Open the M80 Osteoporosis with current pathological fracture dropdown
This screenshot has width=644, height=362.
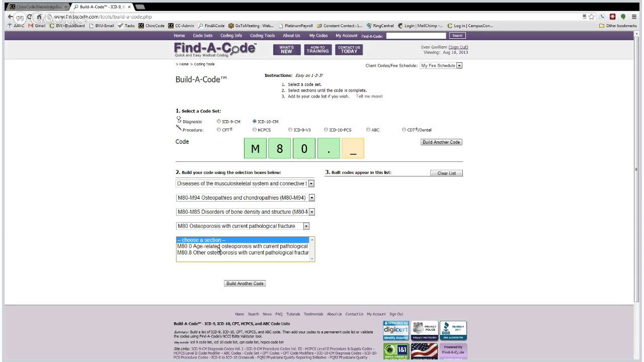[243, 226]
